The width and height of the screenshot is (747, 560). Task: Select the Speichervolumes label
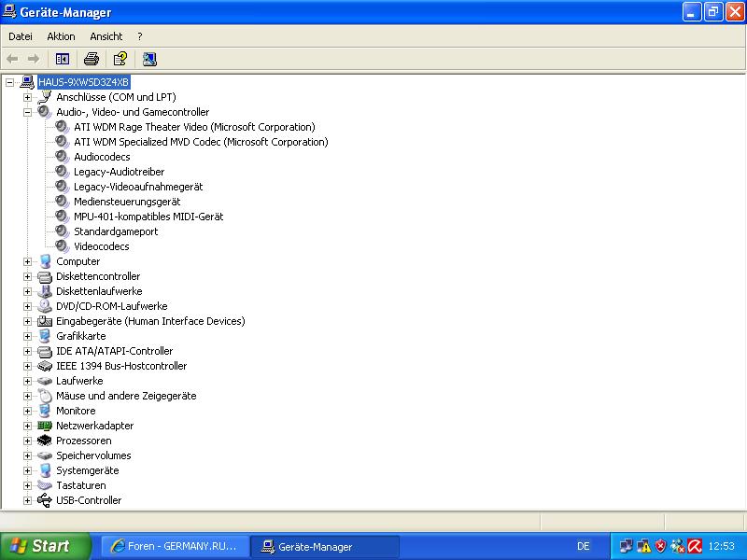[93, 455]
